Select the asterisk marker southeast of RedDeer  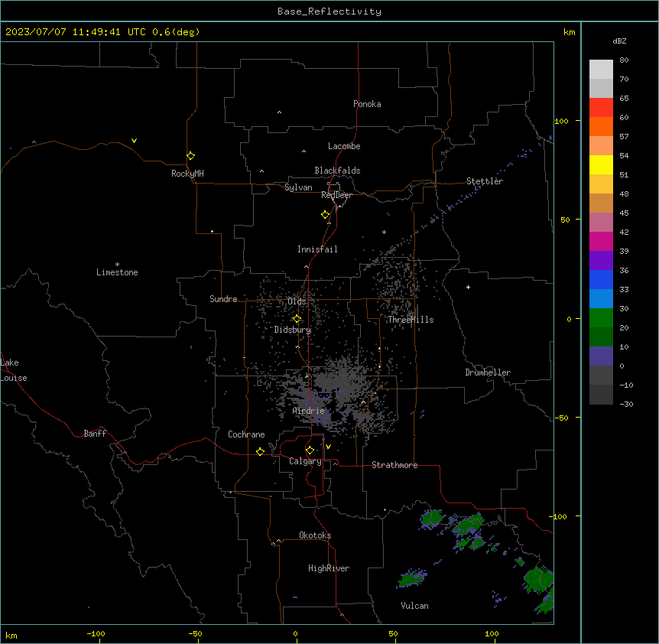[384, 232]
